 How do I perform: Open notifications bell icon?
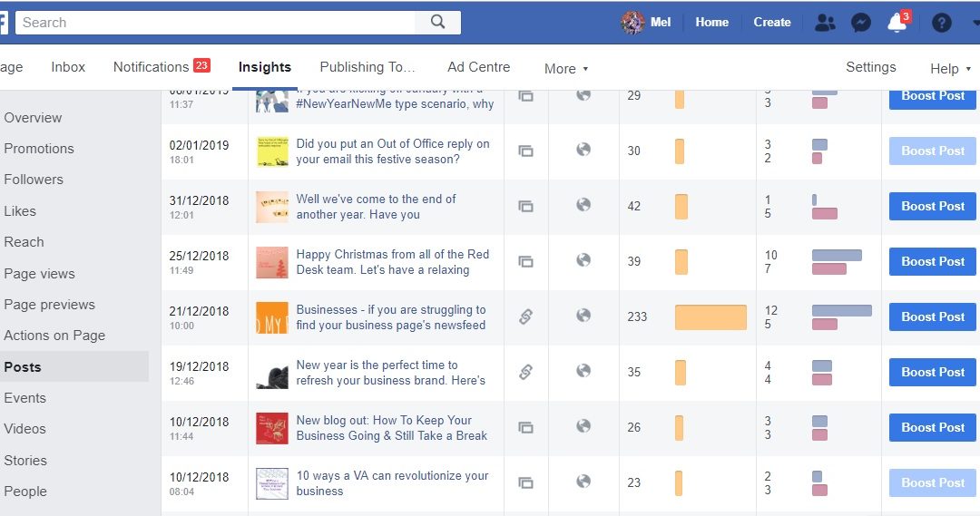[897, 23]
